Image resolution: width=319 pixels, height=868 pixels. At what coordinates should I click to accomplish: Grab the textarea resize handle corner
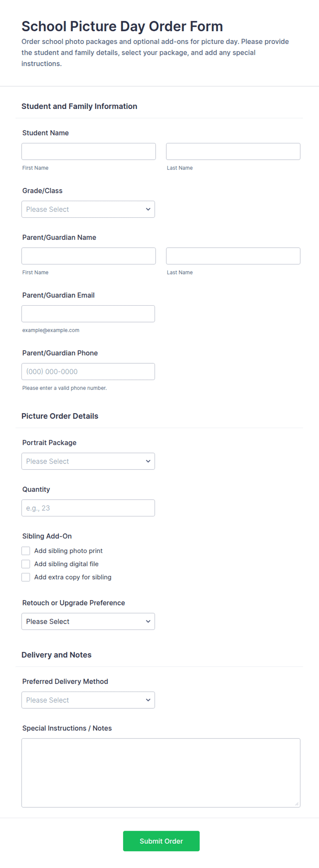tap(297, 804)
